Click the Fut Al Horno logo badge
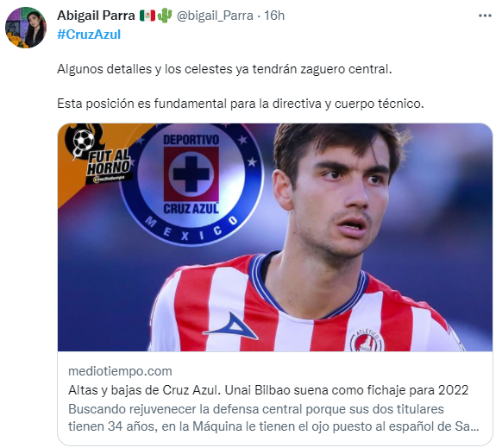 coord(99,155)
